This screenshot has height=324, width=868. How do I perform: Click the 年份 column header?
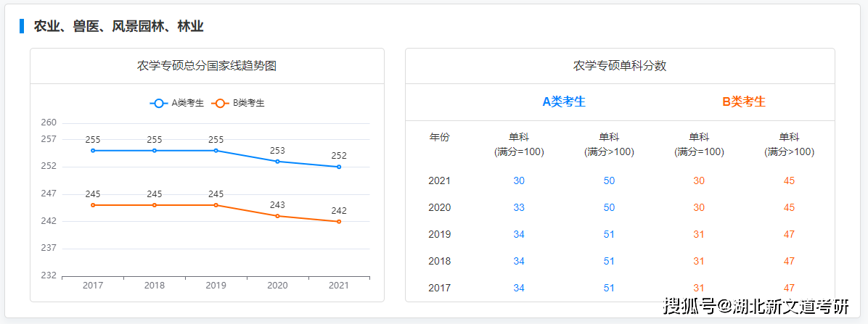coord(439,138)
